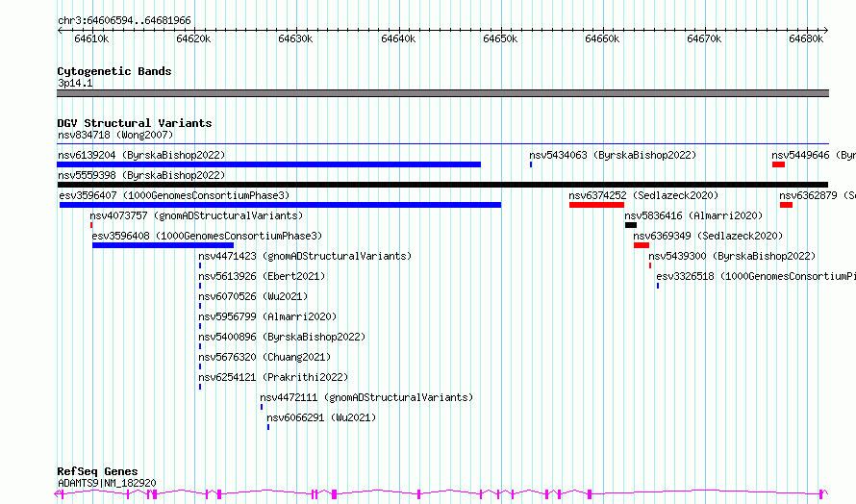The height and width of the screenshot is (504, 856).
Task: Open variant nsv5434063 (ByrskaBishop2022) label
Action: tap(613, 155)
